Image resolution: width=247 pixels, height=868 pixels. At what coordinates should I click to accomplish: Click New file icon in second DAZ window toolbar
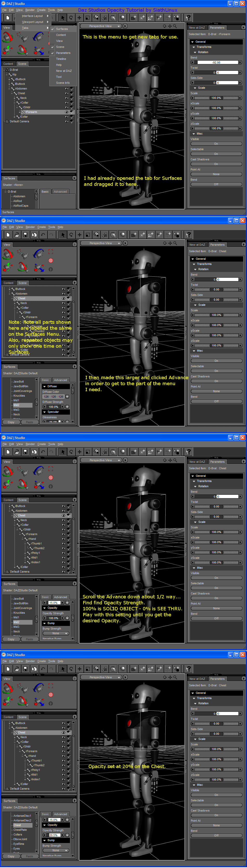click(x=8, y=235)
